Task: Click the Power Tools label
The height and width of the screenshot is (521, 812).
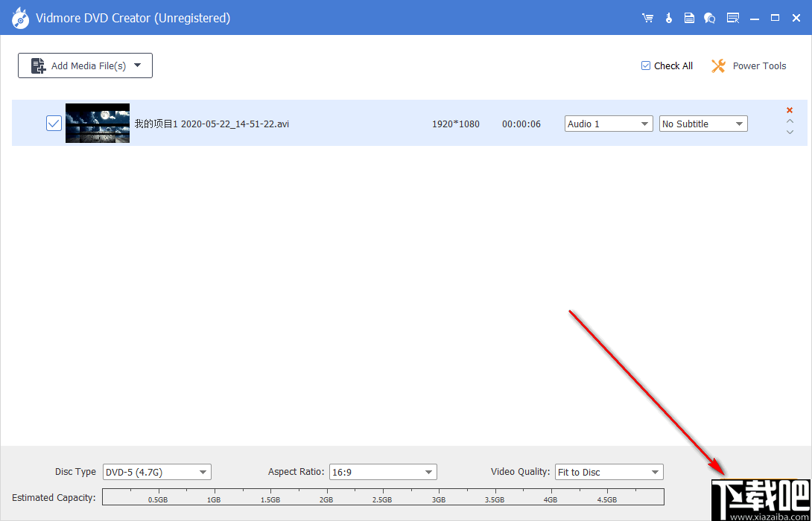Action: click(x=759, y=65)
